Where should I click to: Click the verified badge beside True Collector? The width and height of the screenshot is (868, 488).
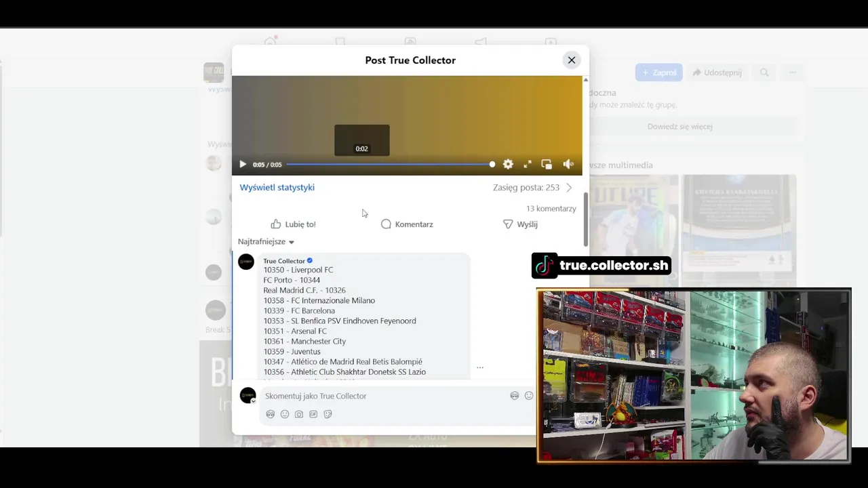[310, 261]
